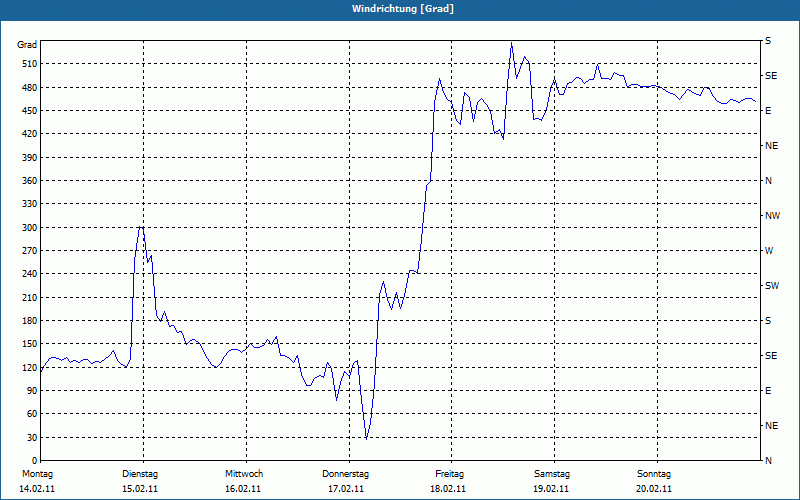800x500 pixels.
Task: Select the NW compass label on the right axis
Action: (x=772, y=216)
